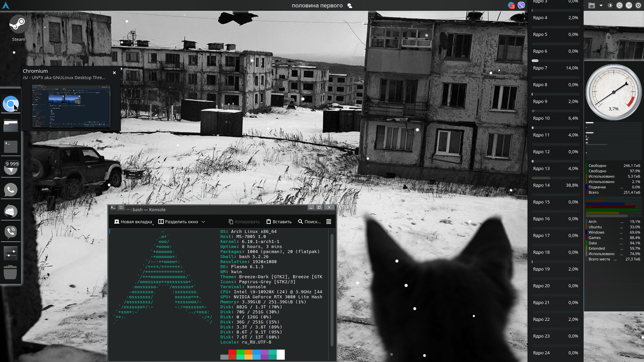
Task: Open Telegram with the 9 999 badge
Action: tap(11, 168)
